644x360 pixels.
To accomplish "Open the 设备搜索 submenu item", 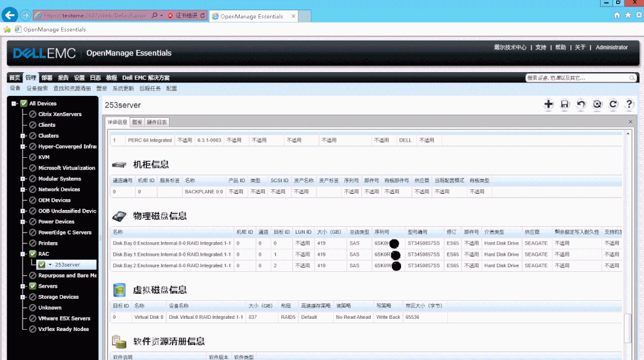I will (x=37, y=88).
